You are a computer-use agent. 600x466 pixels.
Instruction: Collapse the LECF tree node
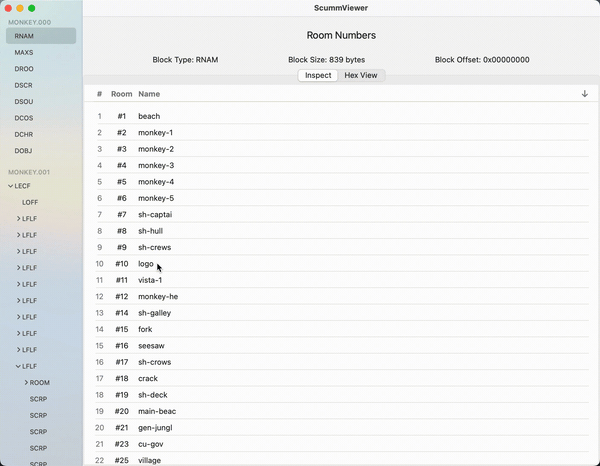pos(11,186)
